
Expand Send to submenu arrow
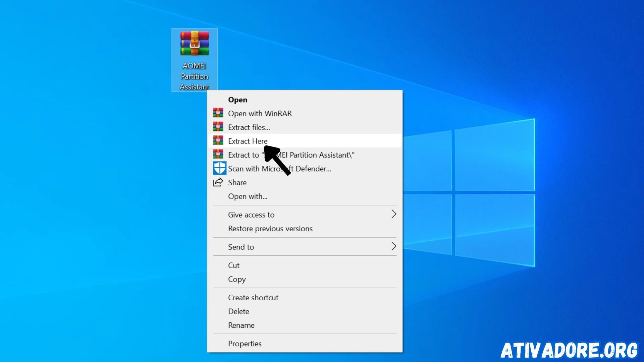pos(393,246)
